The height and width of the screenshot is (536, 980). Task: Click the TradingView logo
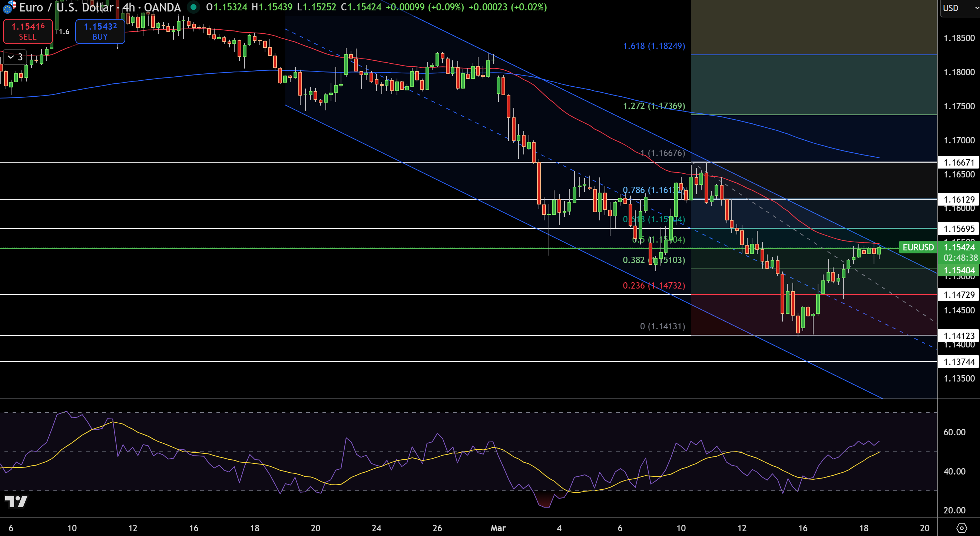[16, 502]
